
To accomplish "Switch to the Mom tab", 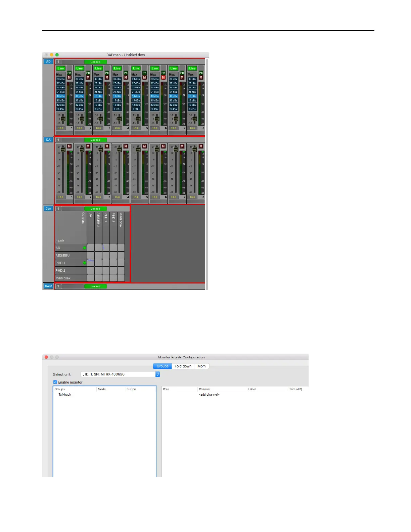I will click(201, 366).
